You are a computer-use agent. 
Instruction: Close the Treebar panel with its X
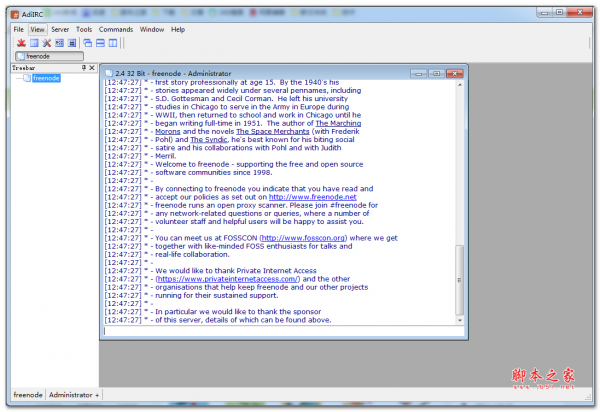pyautogui.click(x=92, y=68)
